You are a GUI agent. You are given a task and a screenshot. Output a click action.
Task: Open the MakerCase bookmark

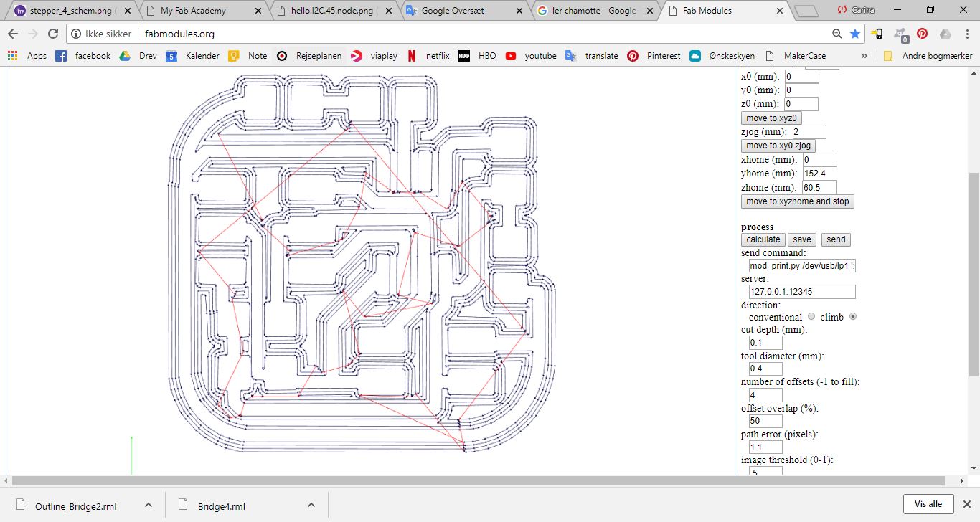point(796,56)
